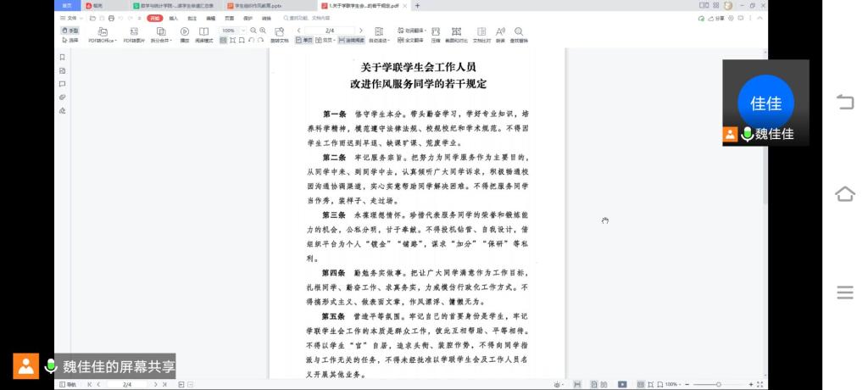Click the 查找替换 search icon
Screen dimensions: 868x390
[x=519, y=32]
